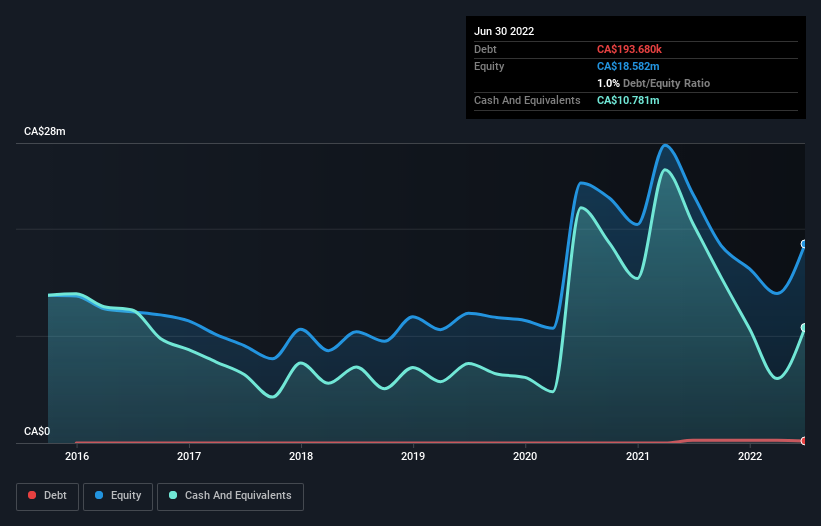Click the CA$0 y-axis label
Screen dimensions: 821x526
pos(37,431)
